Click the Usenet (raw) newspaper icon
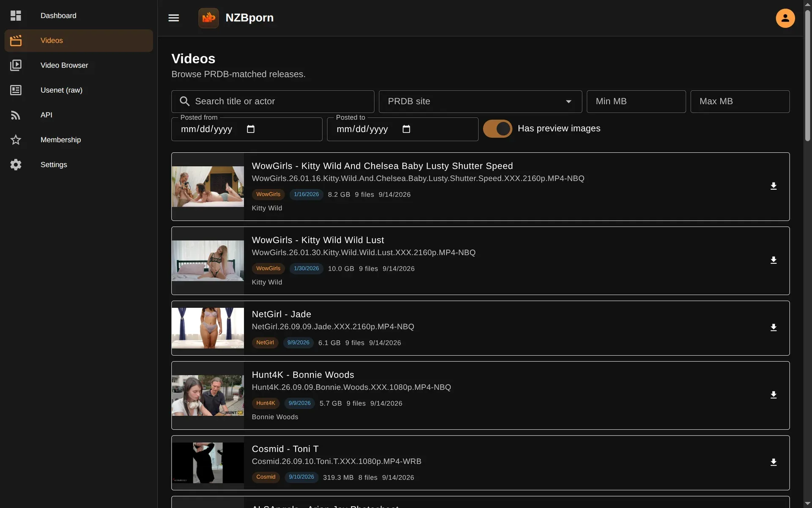The image size is (812, 508). [x=16, y=90]
